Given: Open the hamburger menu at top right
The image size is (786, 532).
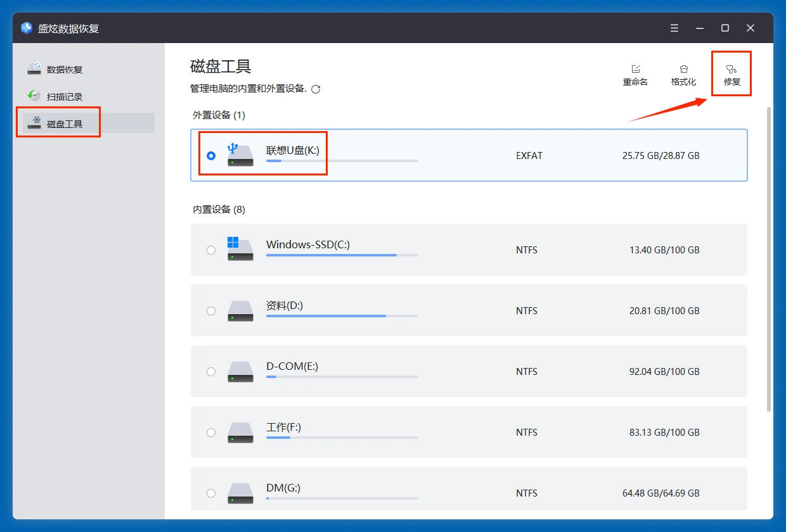Looking at the screenshot, I should [x=674, y=28].
